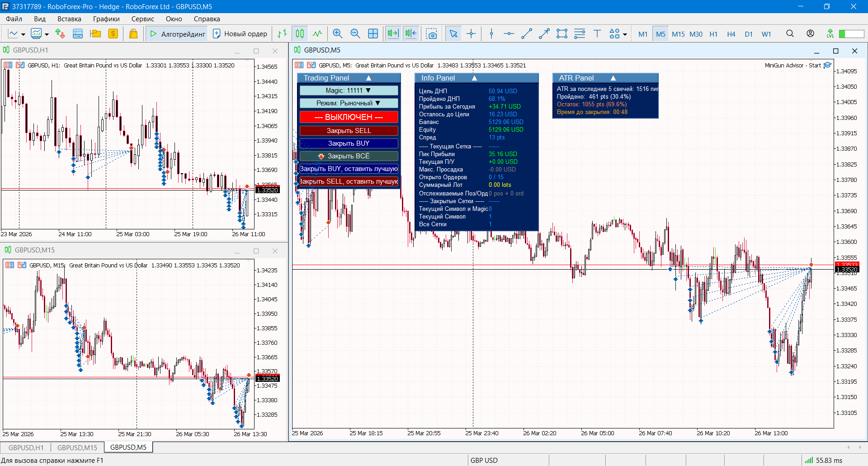This screenshot has height=466, width=868.
Task: Activate the standard arrow cursor
Action: click(453, 34)
